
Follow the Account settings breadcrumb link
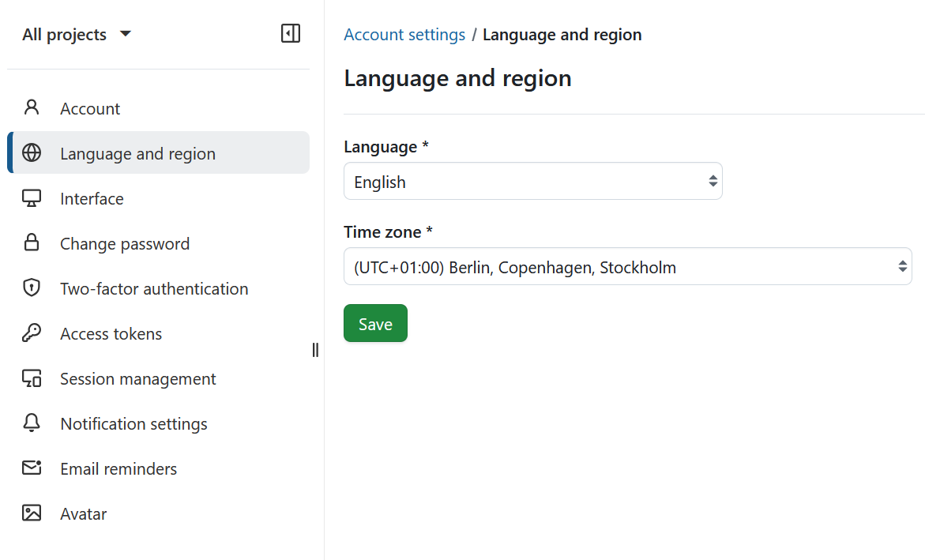[x=404, y=34]
